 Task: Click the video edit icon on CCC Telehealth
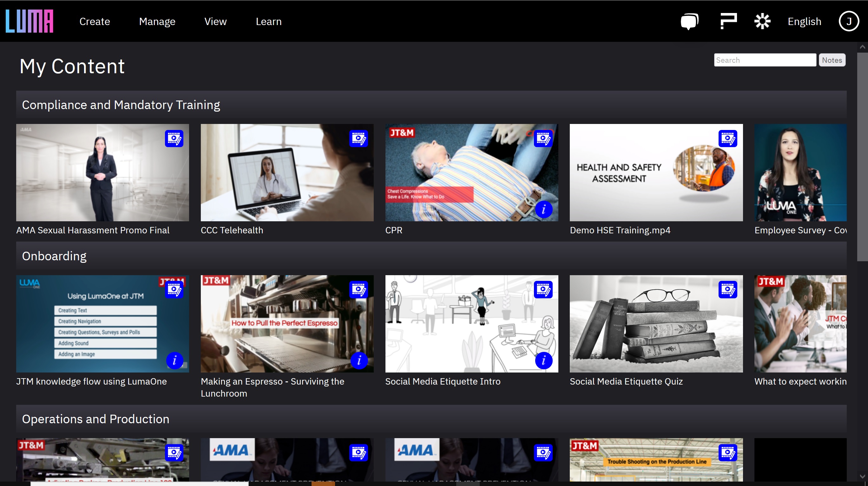(x=358, y=139)
